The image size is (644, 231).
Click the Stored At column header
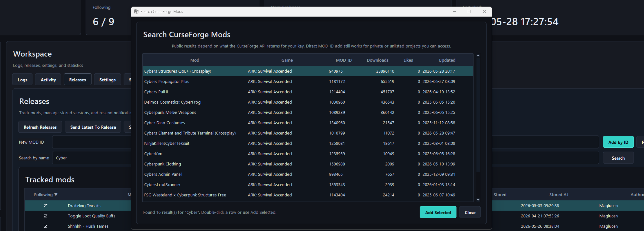(559, 194)
